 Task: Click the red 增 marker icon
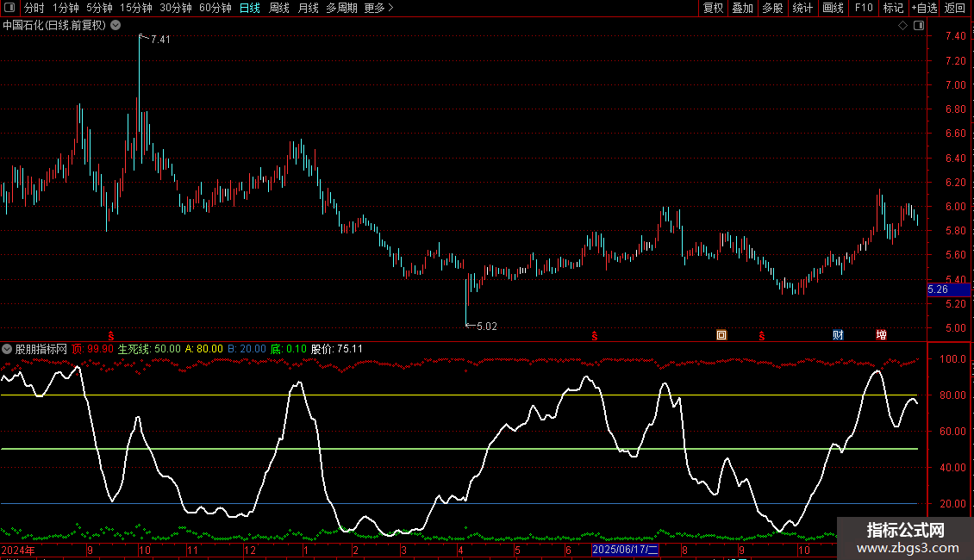coord(882,335)
